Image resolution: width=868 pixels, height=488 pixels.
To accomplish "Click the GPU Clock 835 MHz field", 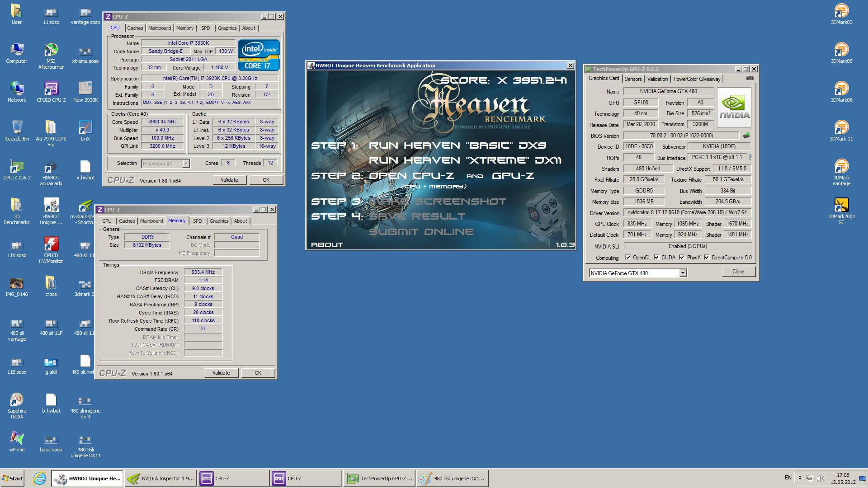I will pos(637,224).
